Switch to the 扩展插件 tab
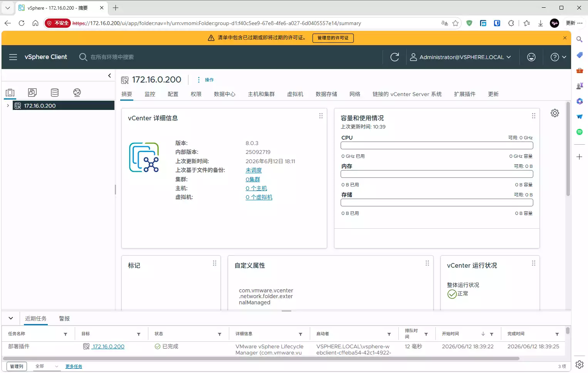The image size is (588, 373). [x=465, y=94]
